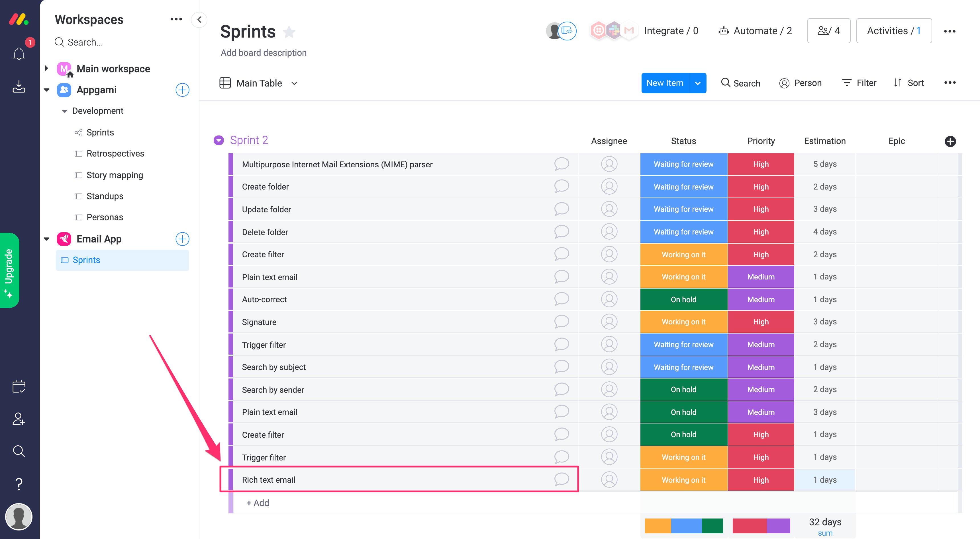This screenshot has height=539, width=980.
Task: Collapse the Sprint 2 group
Action: [219, 140]
